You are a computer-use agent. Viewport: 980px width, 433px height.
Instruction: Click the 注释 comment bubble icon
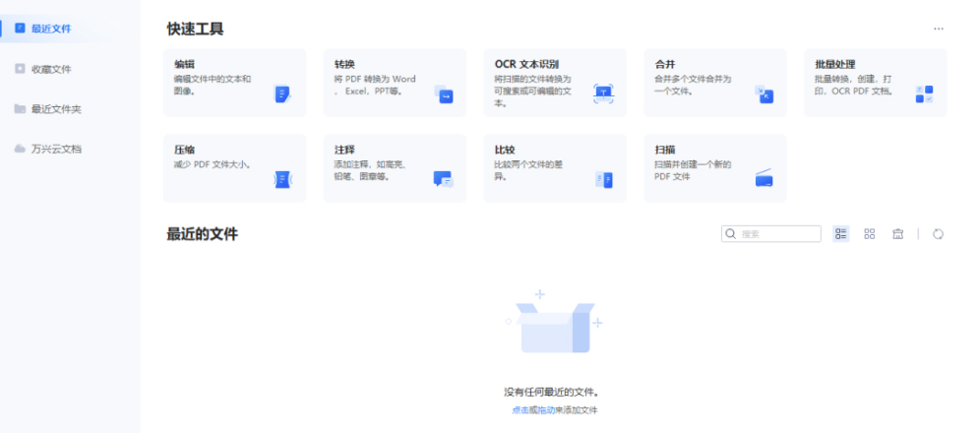click(x=443, y=180)
